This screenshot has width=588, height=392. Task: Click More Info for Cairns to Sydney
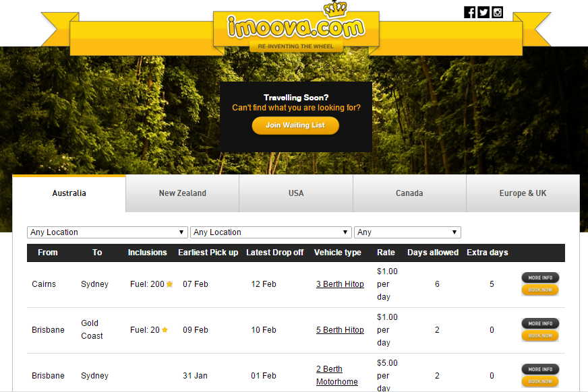[x=540, y=277]
